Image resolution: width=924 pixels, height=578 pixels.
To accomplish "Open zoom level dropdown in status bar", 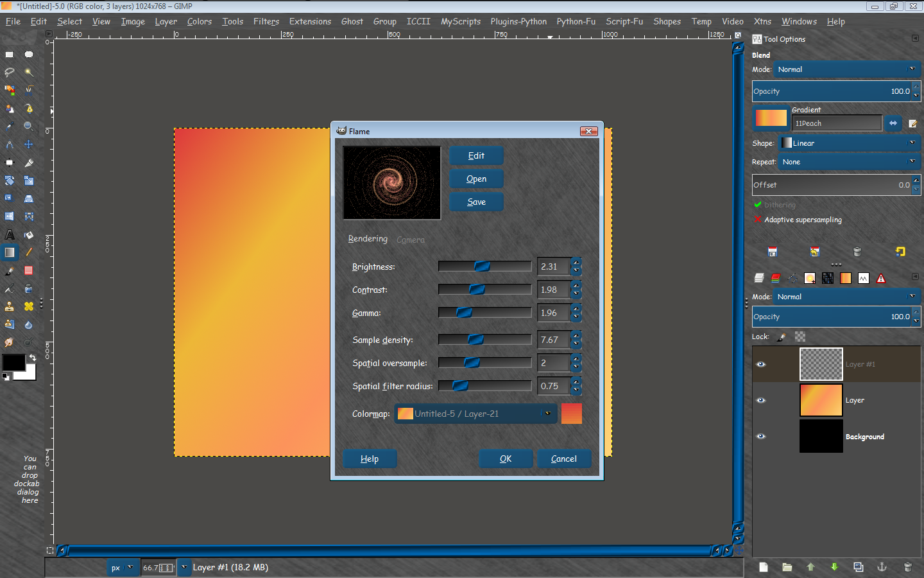I will pos(184,568).
